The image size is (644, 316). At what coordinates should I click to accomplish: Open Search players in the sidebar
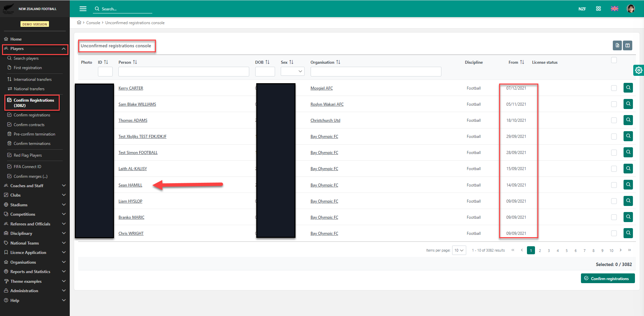26,58
